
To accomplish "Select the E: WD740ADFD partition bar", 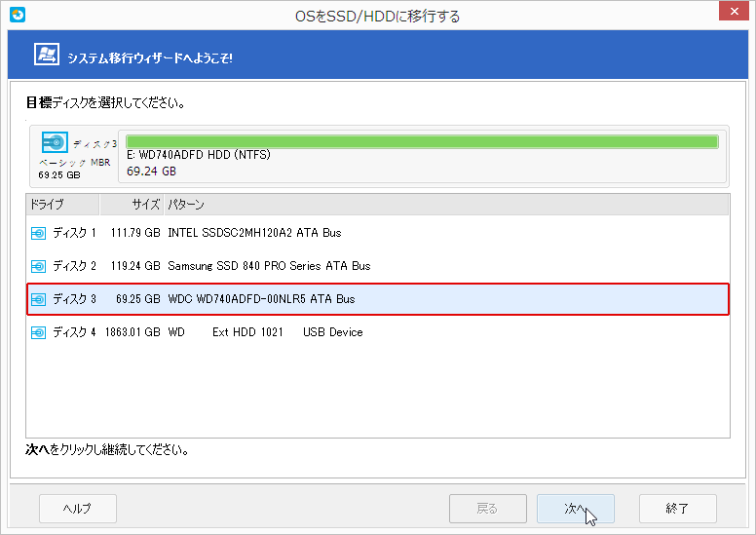I will (422, 141).
